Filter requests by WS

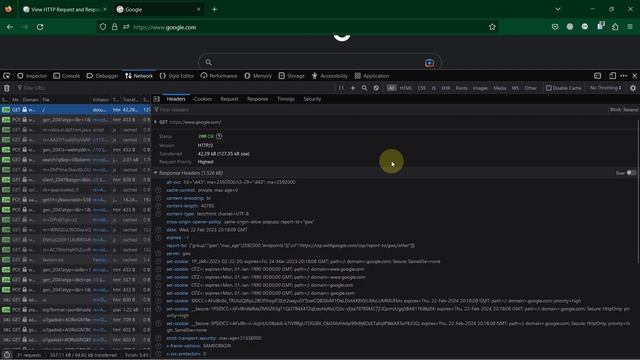tap(515, 88)
